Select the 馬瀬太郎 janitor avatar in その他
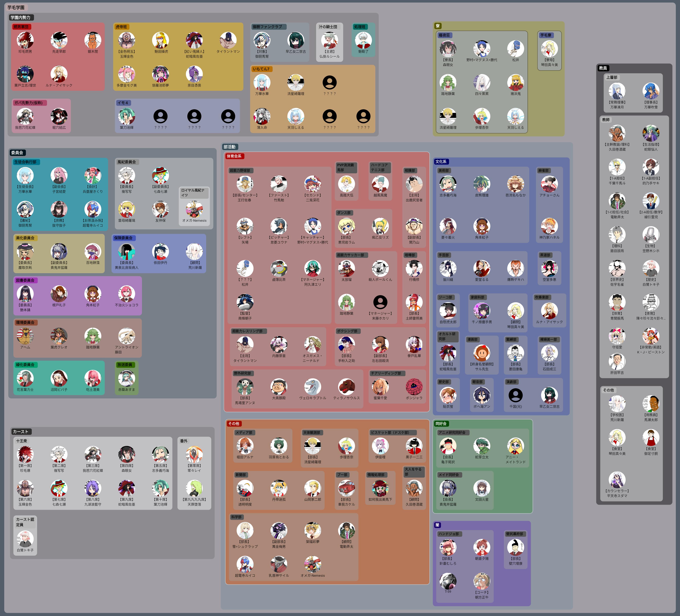The height and width of the screenshot is (616, 680). point(651,404)
